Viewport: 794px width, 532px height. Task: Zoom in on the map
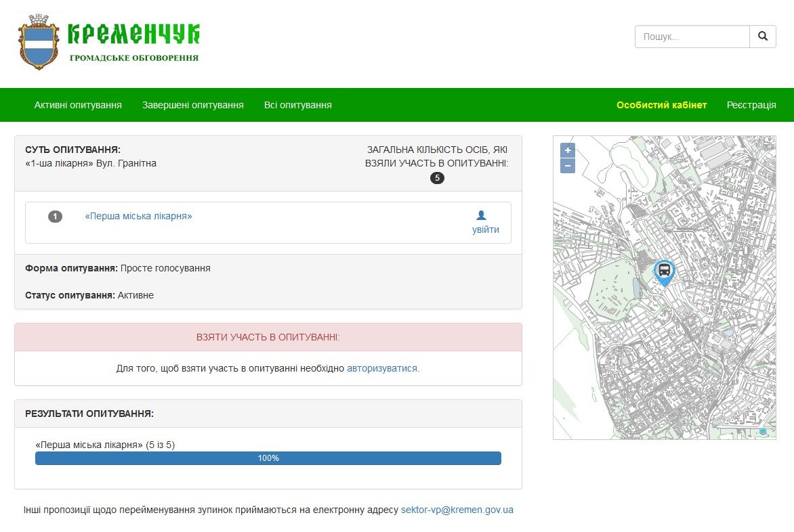point(568,150)
